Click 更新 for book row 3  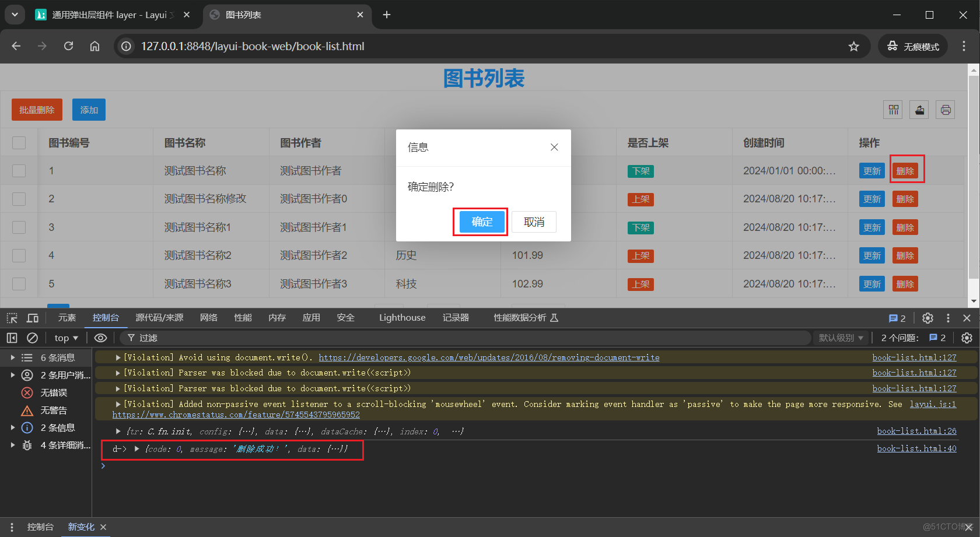coord(872,227)
